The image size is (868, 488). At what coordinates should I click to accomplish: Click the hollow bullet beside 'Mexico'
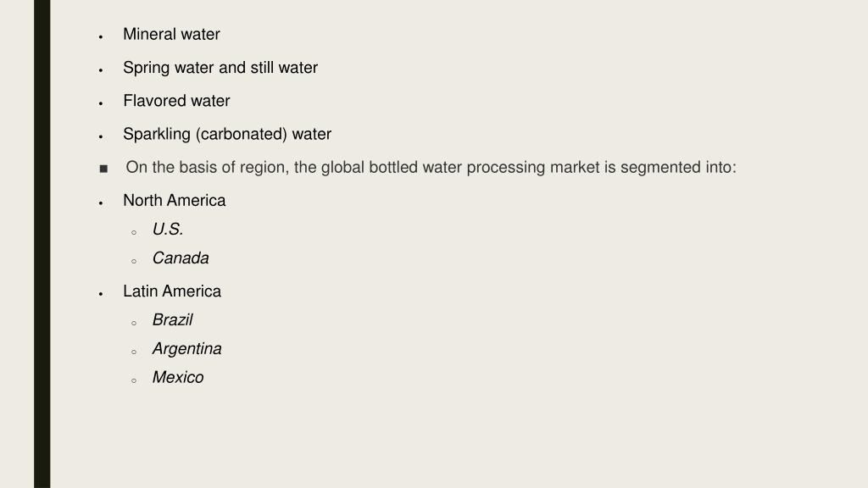click(x=134, y=380)
